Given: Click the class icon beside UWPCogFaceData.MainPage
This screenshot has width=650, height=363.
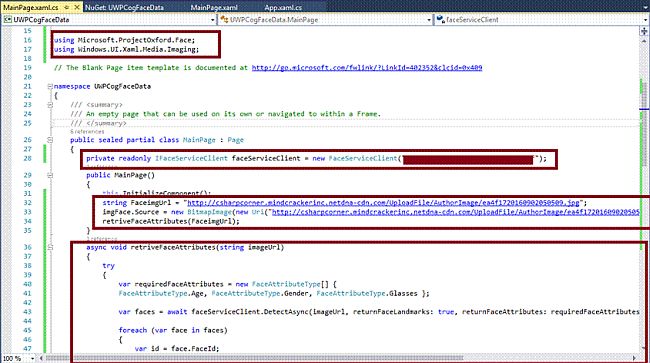Looking at the screenshot, I should pyautogui.click(x=224, y=19).
